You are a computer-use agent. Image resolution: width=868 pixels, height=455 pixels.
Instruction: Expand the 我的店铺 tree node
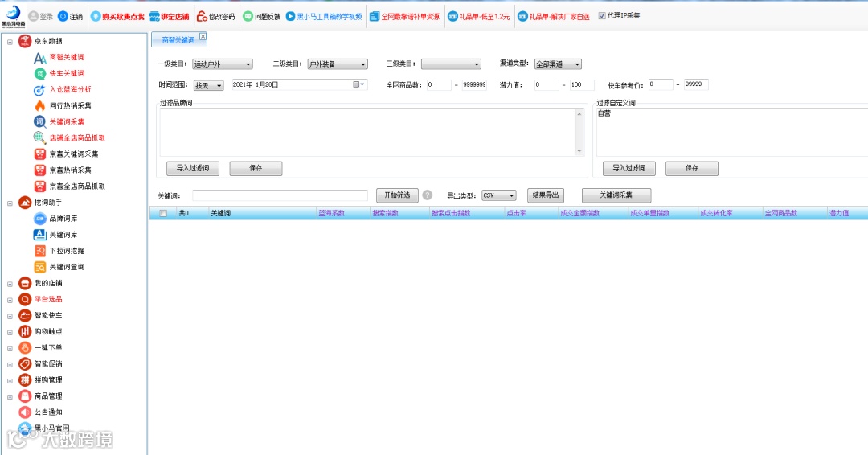tap(10, 284)
